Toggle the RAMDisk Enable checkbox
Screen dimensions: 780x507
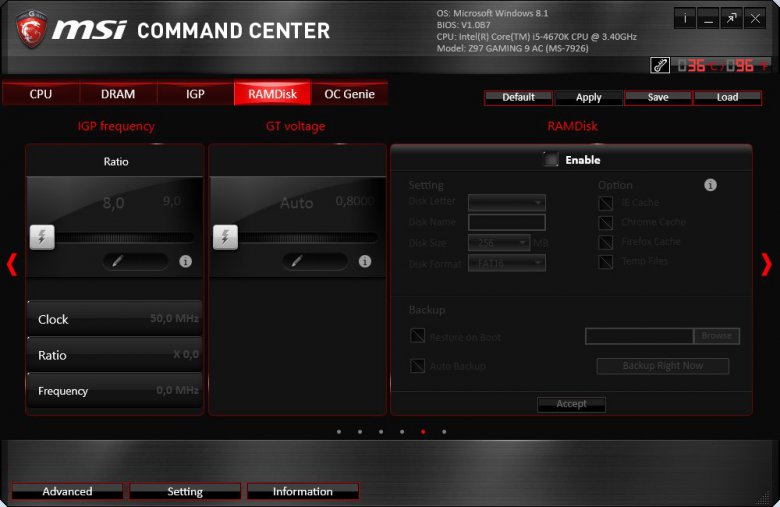pyautogui.click(x=551, y=160)
